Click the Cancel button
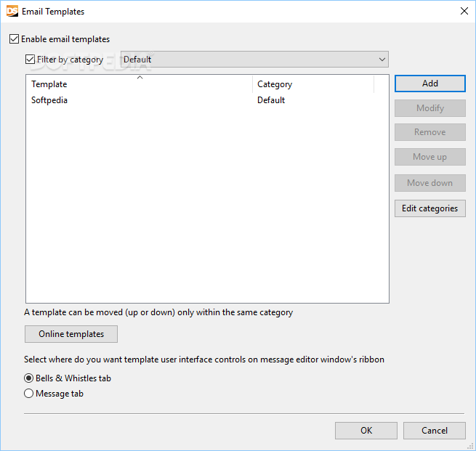The image size is (476, 451). [435, 431]
